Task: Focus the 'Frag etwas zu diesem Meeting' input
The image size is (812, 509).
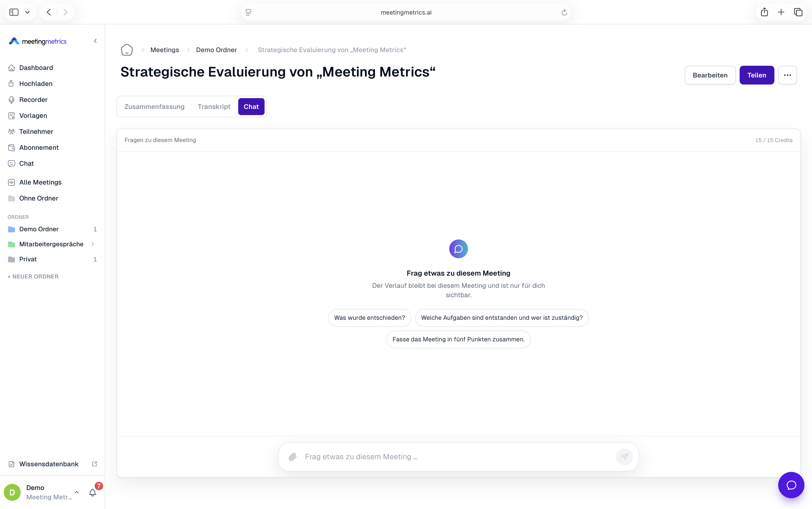Action: coord(458,457)
